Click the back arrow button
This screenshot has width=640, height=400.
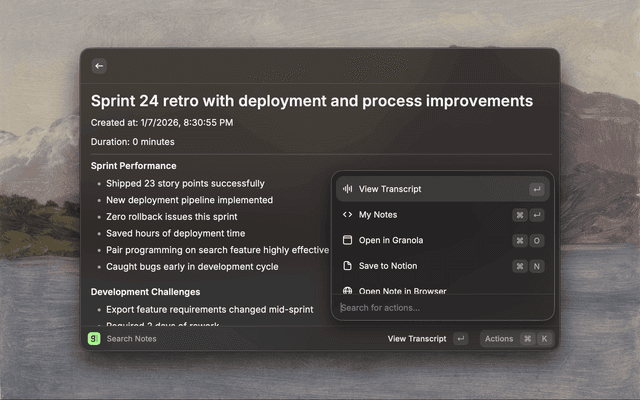[98, 66]
